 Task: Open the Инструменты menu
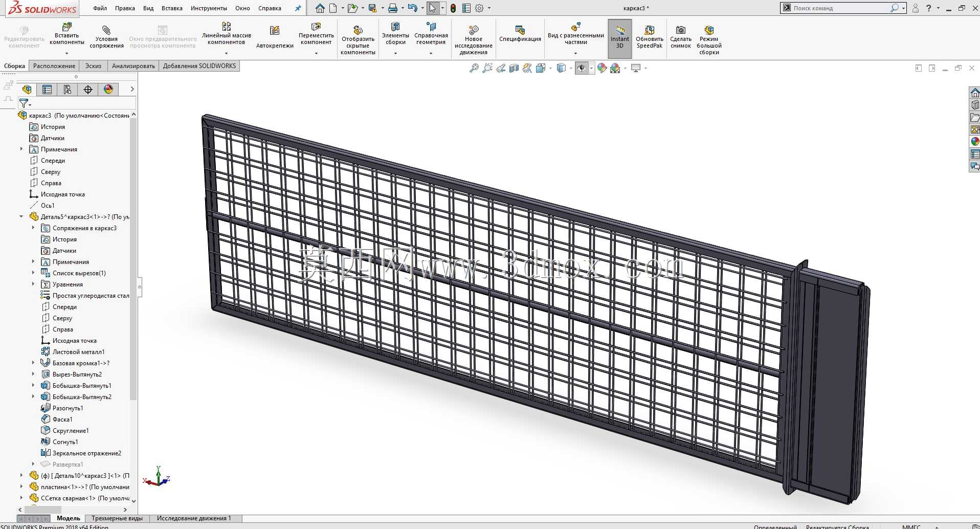[x=209, y=8]
